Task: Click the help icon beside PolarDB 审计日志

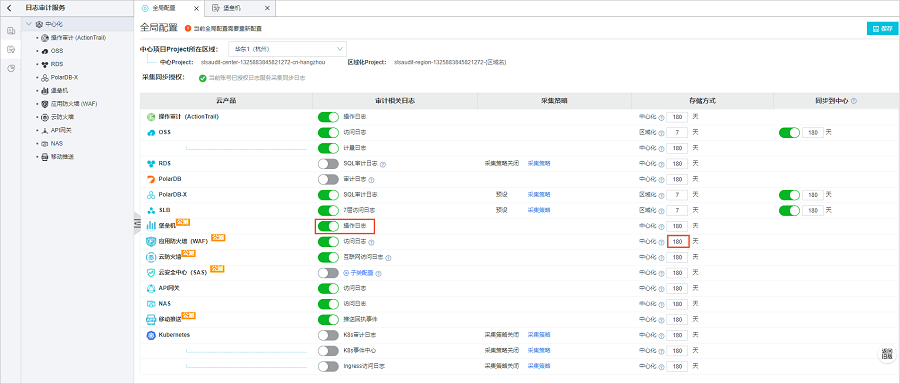Action: pos(371,180)
